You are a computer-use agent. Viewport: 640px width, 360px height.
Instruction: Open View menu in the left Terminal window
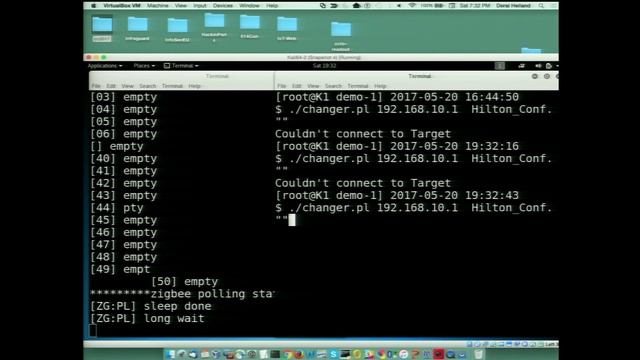tap(127, 86)
